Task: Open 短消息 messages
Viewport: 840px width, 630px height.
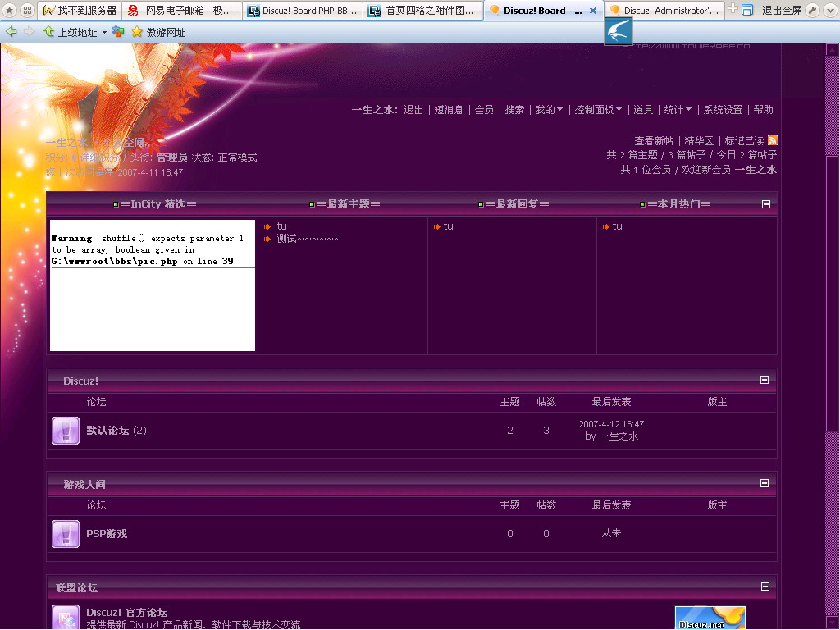Action: 449,110
